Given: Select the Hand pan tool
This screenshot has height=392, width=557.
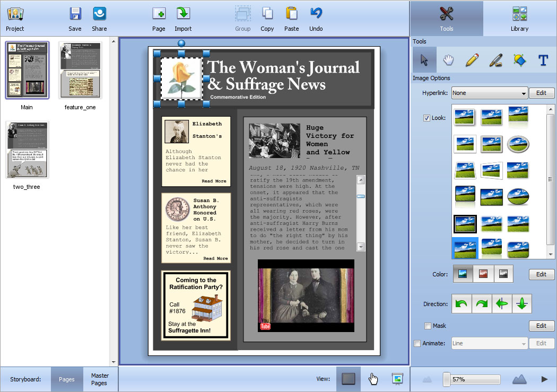Looking at the screenshot, I should tap(448, 60).
